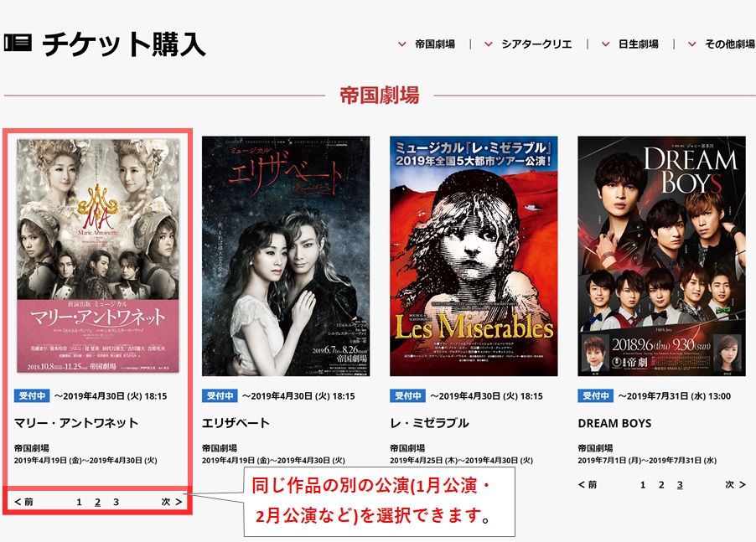Click the エリザベート title link
Viewport: 756px width, 542px height.
click(x=236, y=423)
